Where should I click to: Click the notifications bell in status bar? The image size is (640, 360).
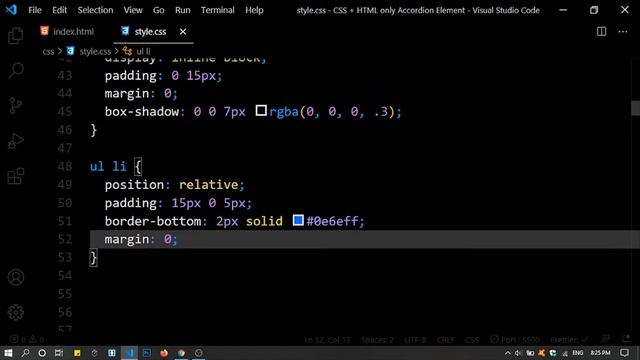626,339
